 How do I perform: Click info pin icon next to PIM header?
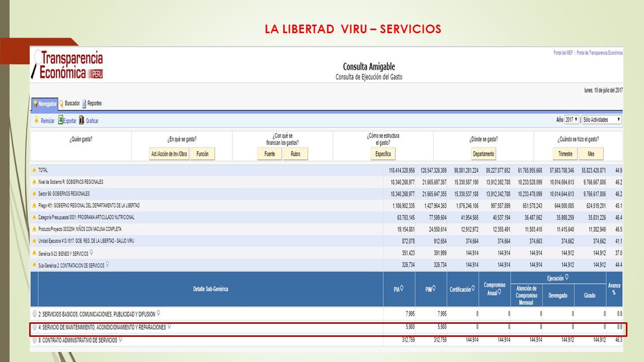tap(434, 289)
